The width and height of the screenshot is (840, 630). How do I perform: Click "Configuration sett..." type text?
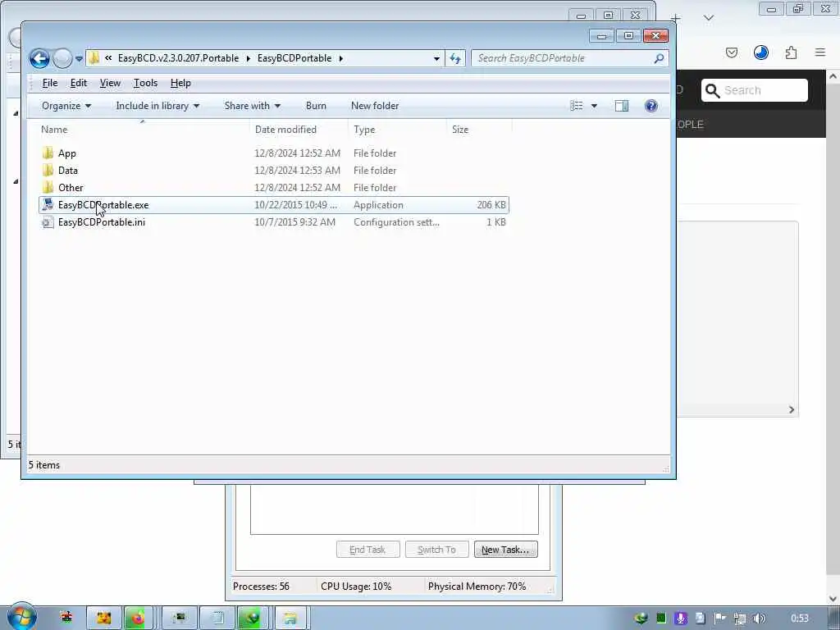pos(396,221)
